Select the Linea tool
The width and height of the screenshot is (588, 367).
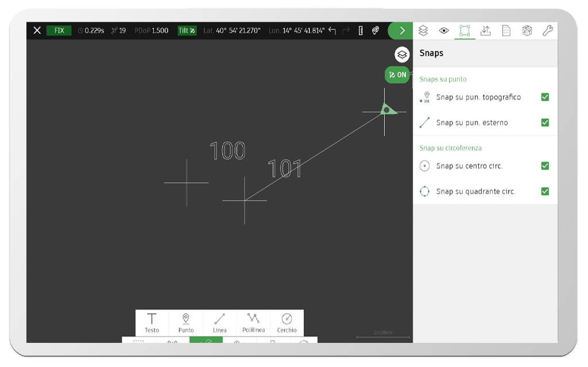click(219, 322)
